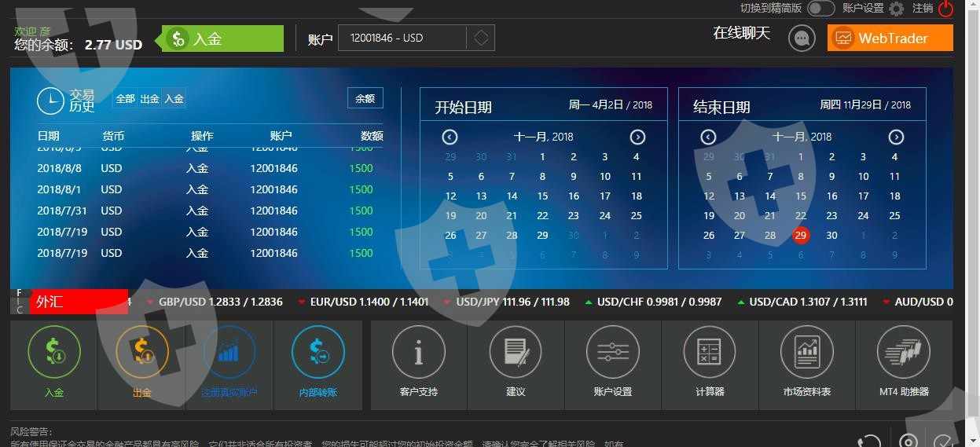
Task: Select the 出金 filter tab
Action: click(150, 99)
